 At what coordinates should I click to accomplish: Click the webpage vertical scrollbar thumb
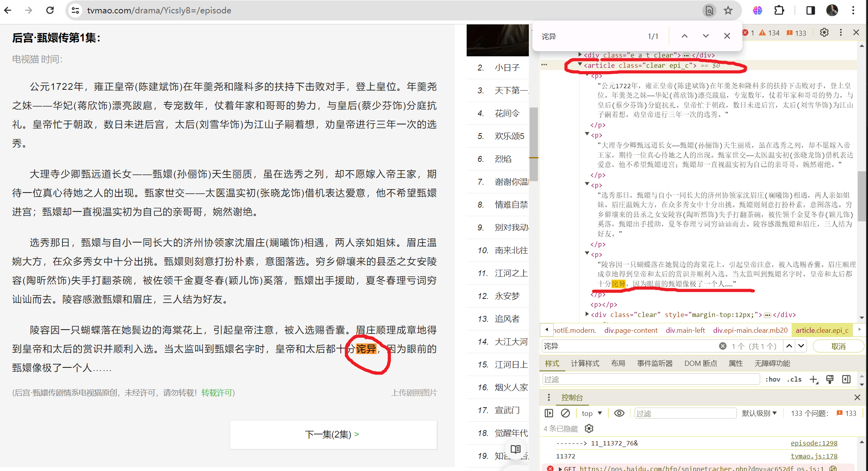533,144
